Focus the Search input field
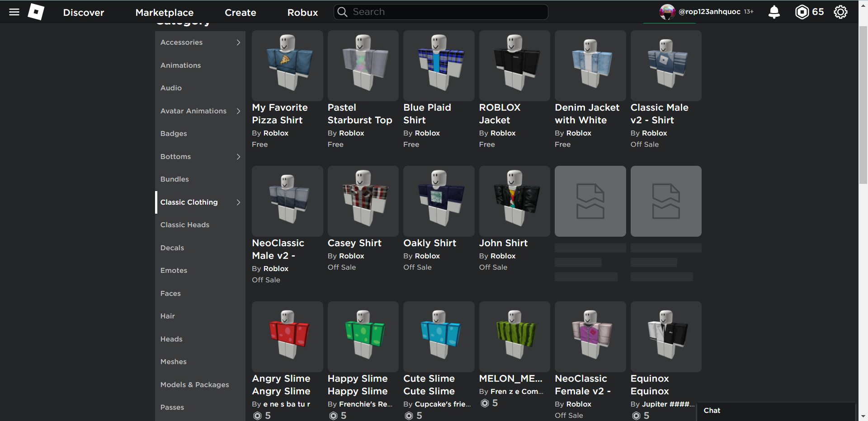The width and height of the screenshot is (868, 421). tap(441, 12)
